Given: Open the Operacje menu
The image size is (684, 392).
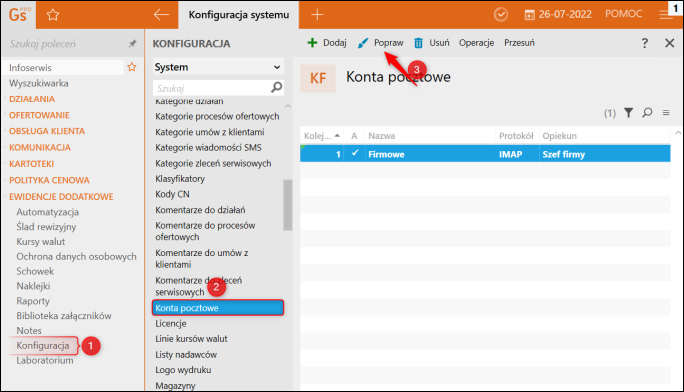Looking at the screenshot, I should [476, 43].
